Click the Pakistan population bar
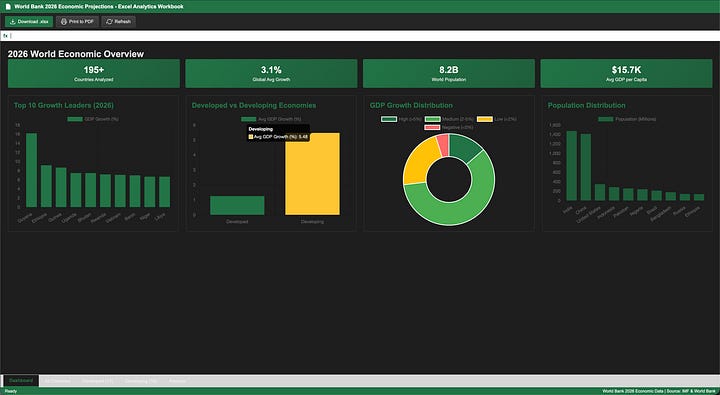The height and width of the screenshot is (395, 720). 628,195
